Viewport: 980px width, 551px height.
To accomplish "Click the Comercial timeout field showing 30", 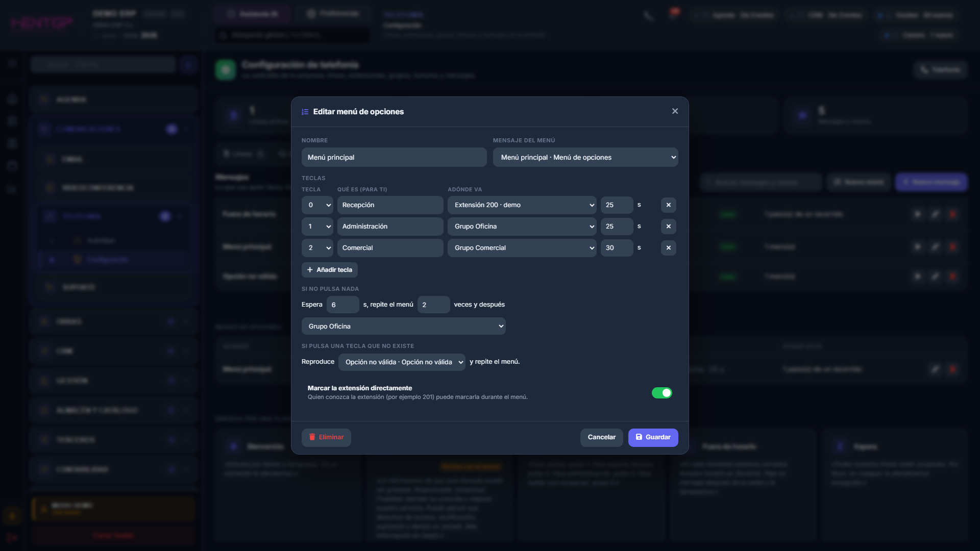I will 617,248.
